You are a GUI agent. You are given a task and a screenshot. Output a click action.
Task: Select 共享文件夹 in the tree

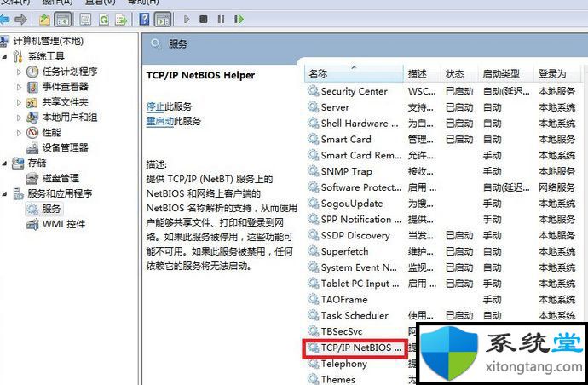pyautogui.click(x=66, y=102)
